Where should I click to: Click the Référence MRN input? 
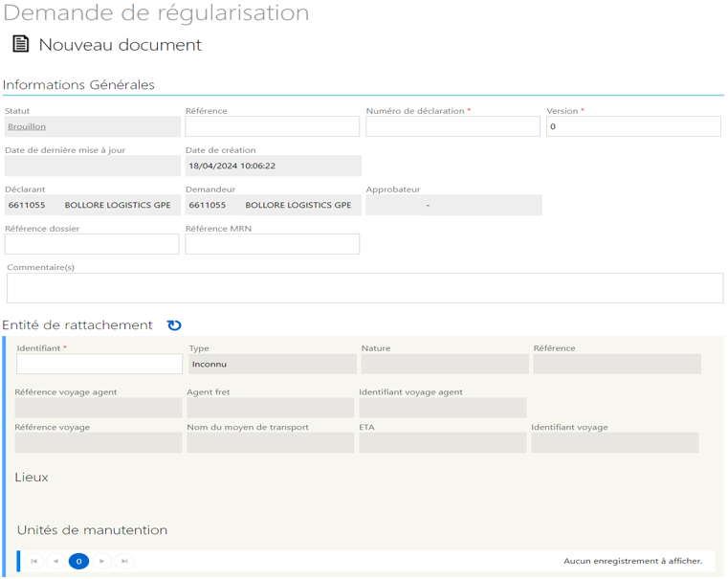point(272,244)
